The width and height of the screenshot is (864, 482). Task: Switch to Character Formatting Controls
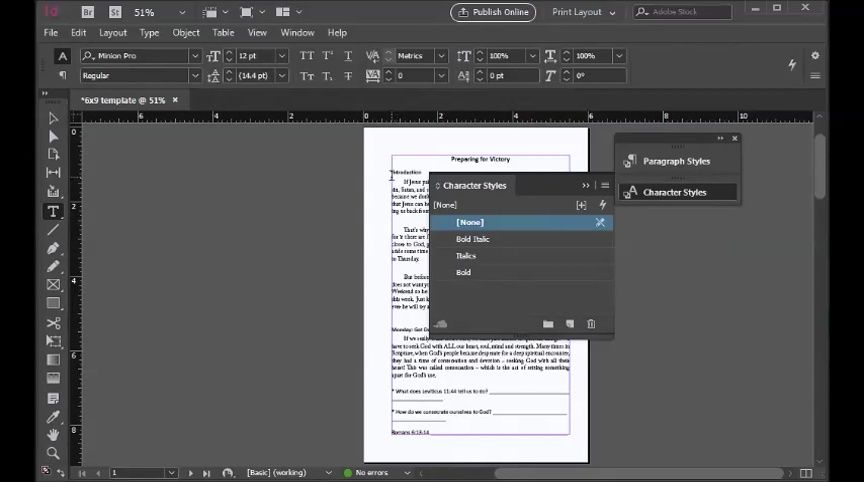click(62, 56)
